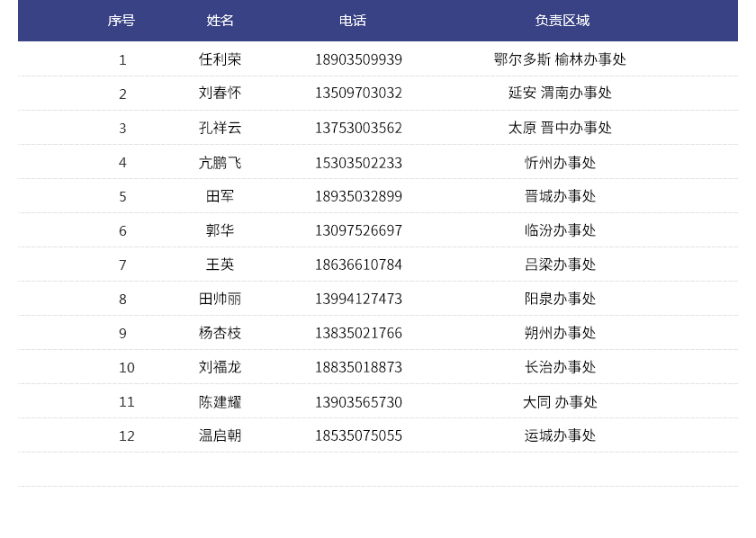Click serial number 2 in 刘春怀 row
This screenshot has width=756, height=538.
pyautogui.click(x=123, y=94)
